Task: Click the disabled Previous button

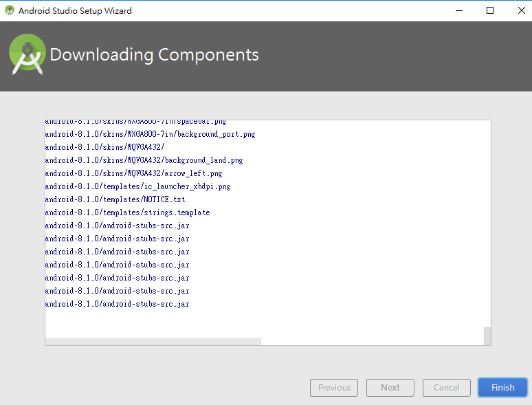Action: (x=334, y=387)
